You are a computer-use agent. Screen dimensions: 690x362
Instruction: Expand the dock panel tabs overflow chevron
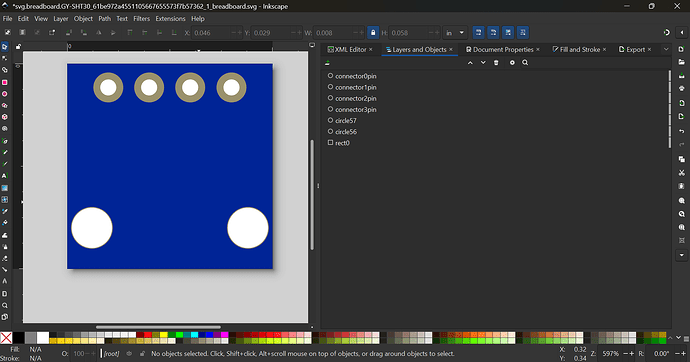666,49
